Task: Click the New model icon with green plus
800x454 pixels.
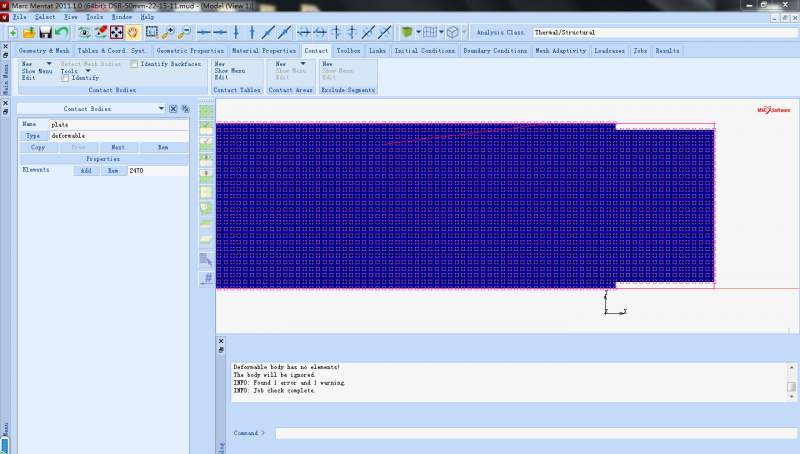Action: tap(12, 32)
